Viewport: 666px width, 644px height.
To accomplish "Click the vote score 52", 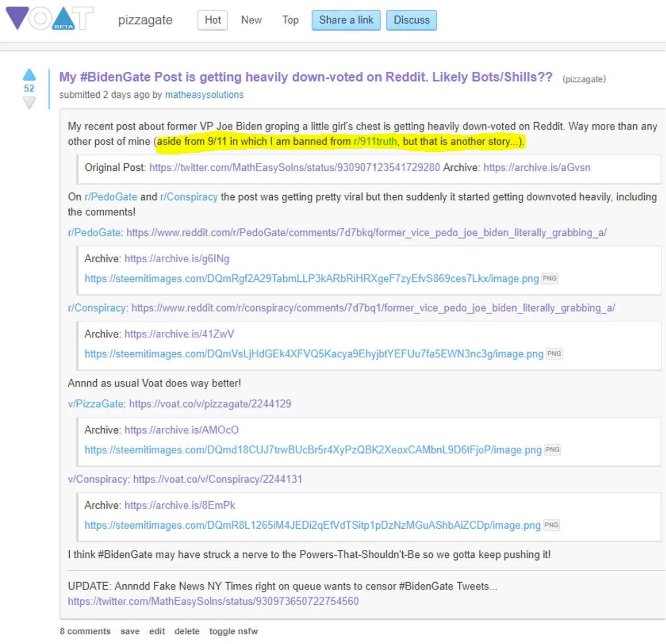I will pos(29,88).
